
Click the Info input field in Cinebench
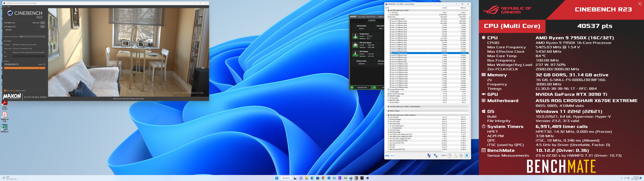click(29, 56)
